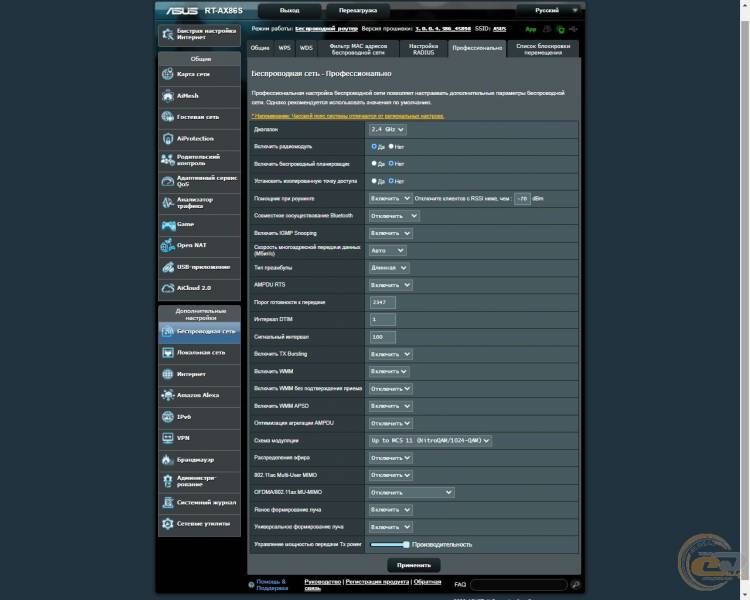Click the RSSI threshold -70 field
750x600 pixels.
522,198
